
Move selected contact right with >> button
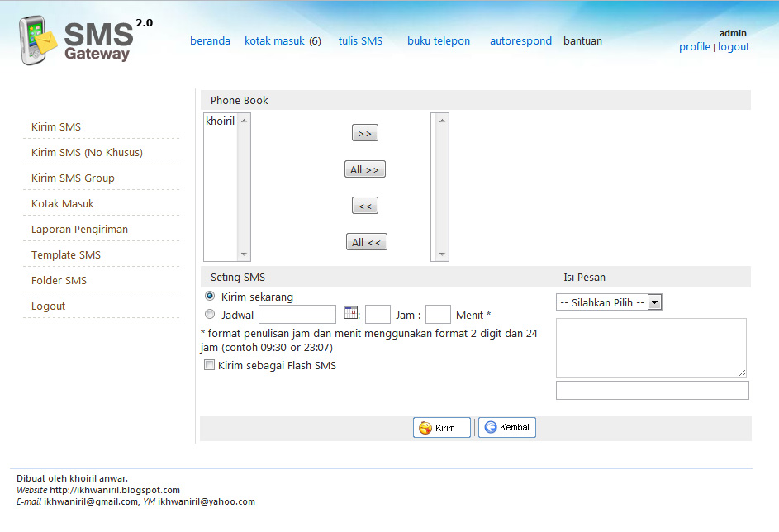(x=364, y=134)
